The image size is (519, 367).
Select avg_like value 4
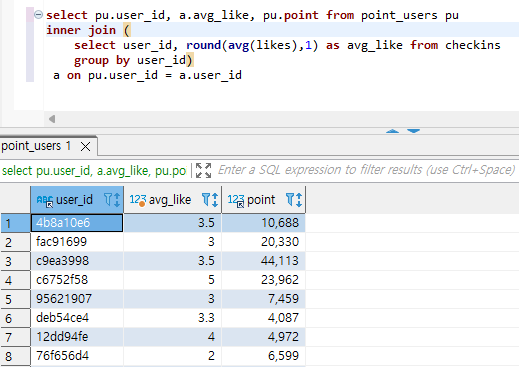pos(172,337)
